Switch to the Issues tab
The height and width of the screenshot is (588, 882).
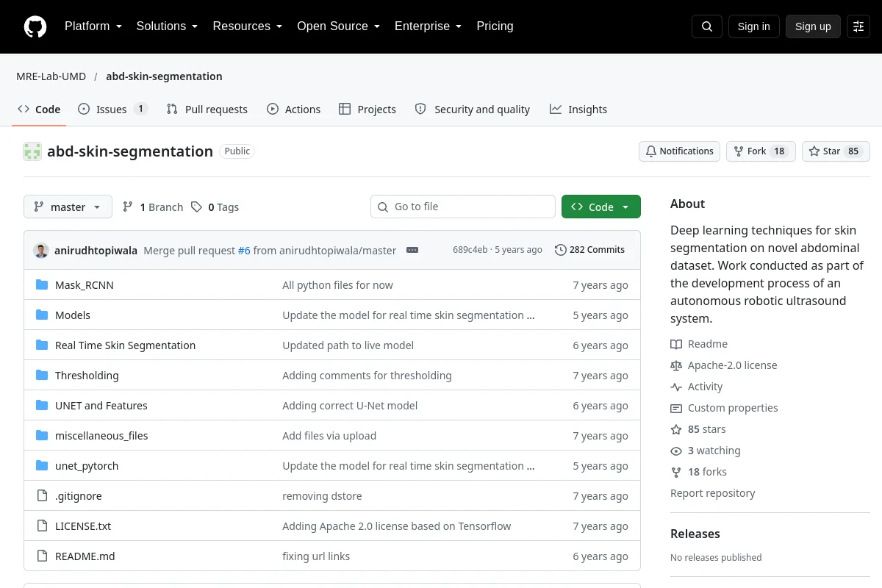coord(112,110)
